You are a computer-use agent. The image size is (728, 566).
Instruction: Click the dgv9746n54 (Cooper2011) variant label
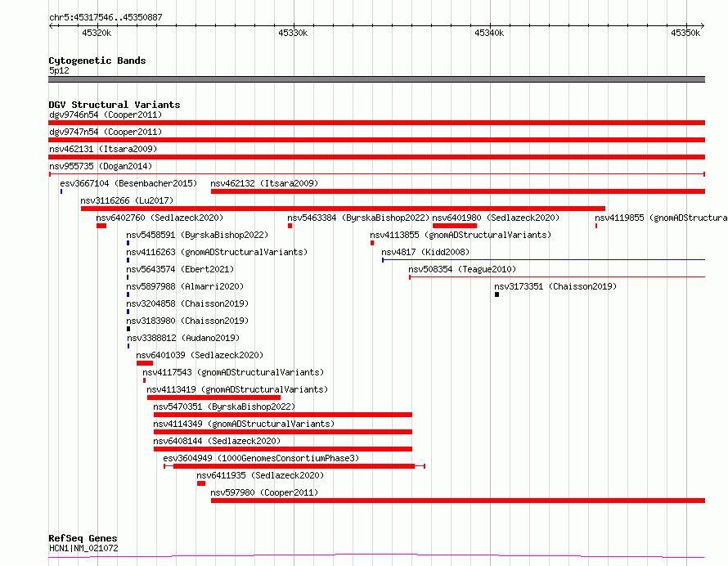[x=106, y=115]
